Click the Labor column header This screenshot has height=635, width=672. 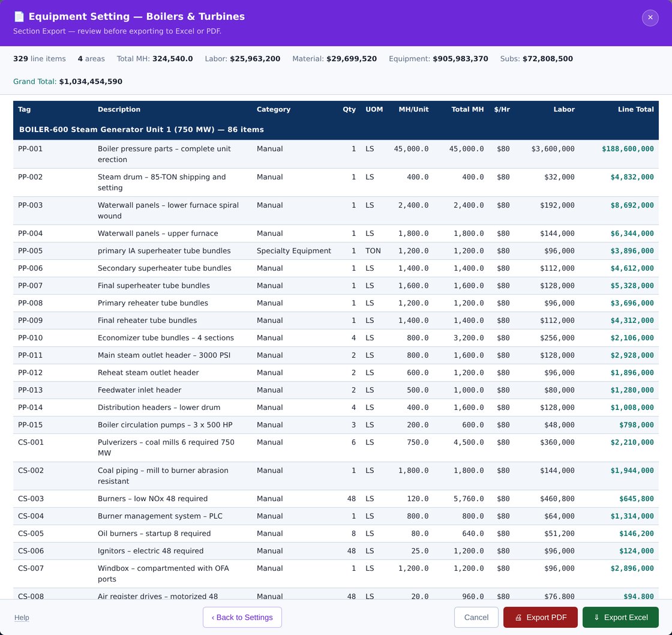click(x=563, y=109)
